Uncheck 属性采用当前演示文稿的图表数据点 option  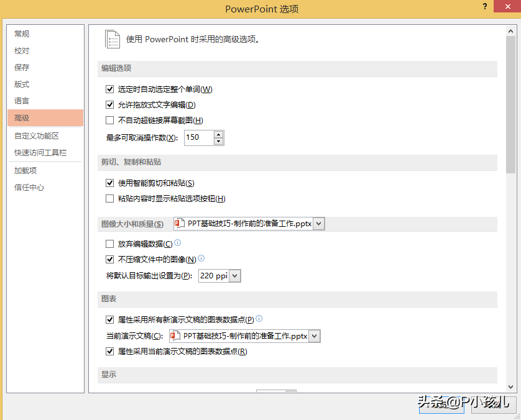pyautogui.click(x=109, y=351)
